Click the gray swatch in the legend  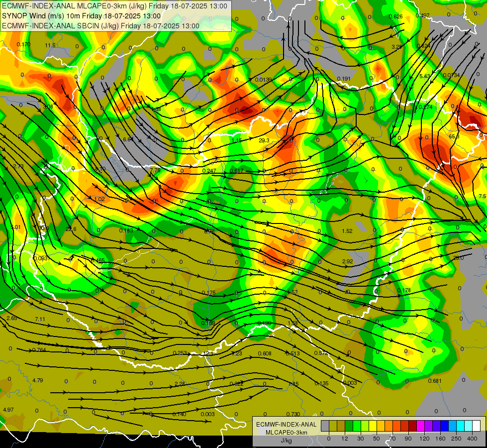(325, 426)
